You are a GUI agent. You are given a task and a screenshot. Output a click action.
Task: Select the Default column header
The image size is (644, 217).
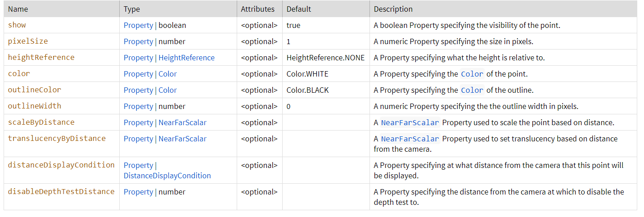click(298, 9)
